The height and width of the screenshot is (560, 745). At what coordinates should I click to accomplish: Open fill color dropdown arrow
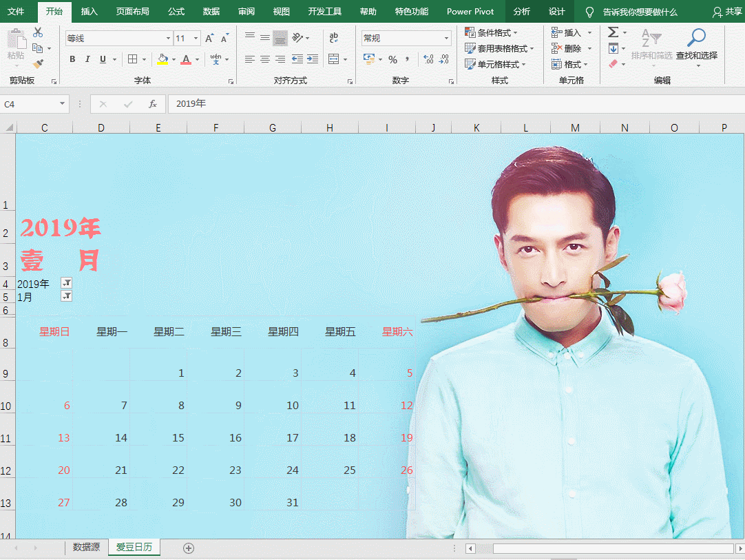coord(174,60)
